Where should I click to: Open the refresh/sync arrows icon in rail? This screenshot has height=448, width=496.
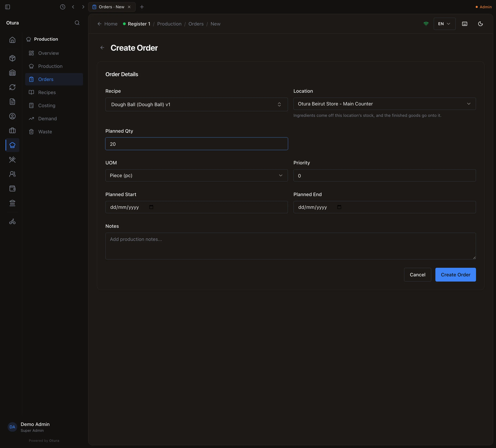(x=12, y=87)
